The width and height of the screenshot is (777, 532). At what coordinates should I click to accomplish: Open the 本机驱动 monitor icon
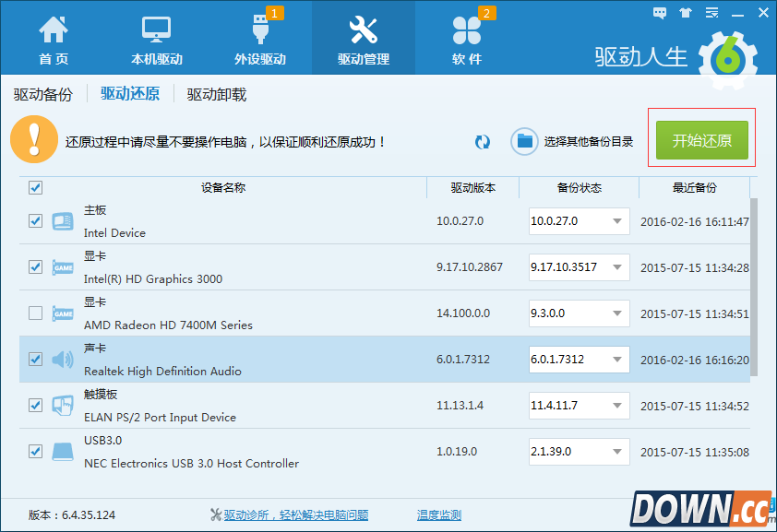click(156, 31)
